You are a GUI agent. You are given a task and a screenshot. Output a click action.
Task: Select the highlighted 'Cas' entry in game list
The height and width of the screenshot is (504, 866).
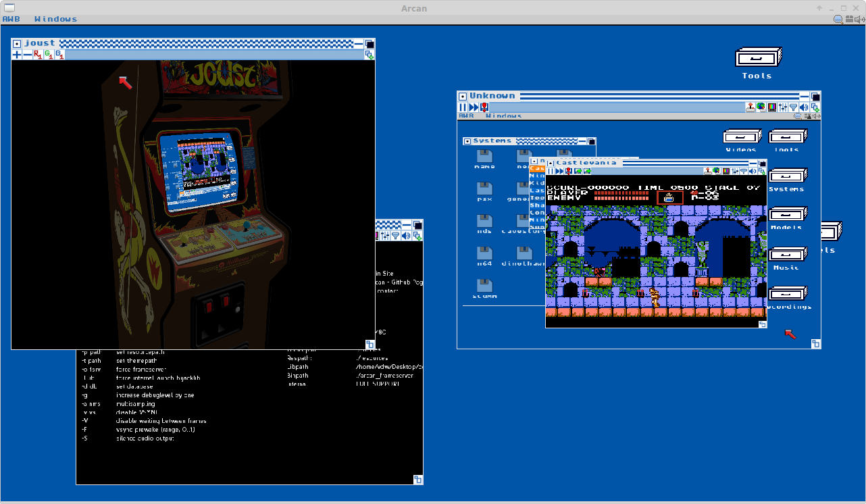pos(537,169)
